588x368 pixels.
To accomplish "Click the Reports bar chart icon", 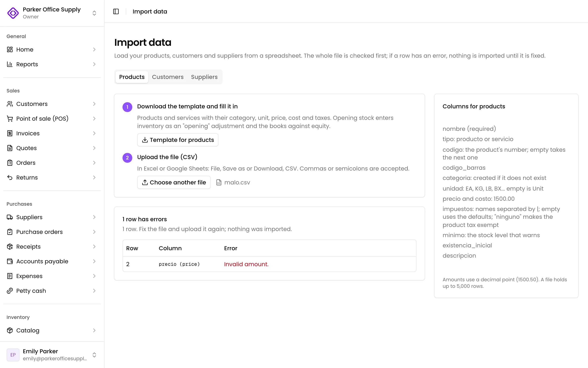I will tap(10, 64).
